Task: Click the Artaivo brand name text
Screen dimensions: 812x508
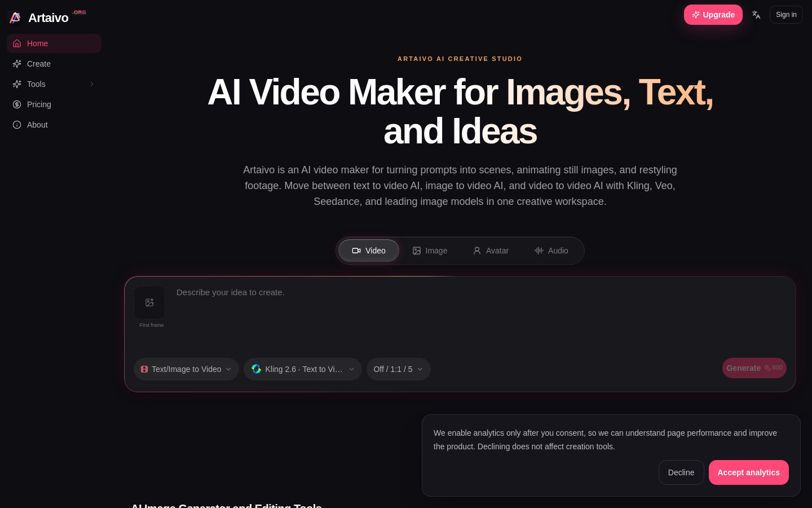Action: (48, 18)
